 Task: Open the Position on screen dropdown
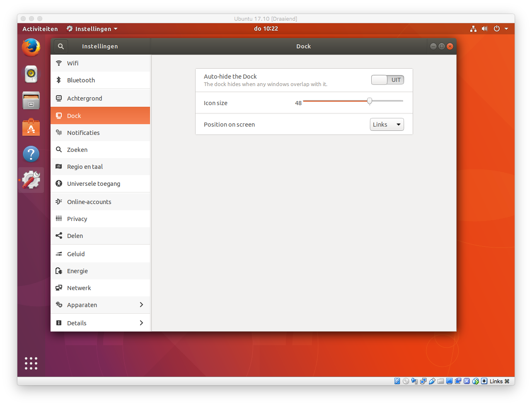pyautogui.click(x=387, y=125)
